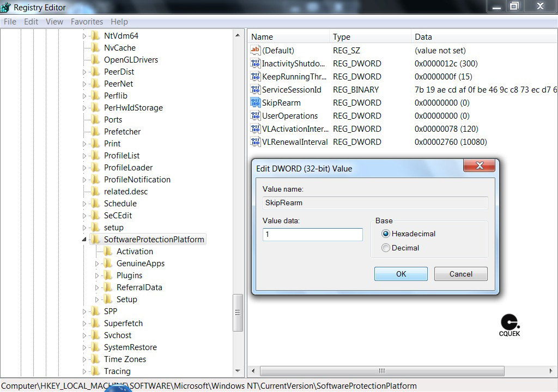The width and height of the screenshot is (558, 392).
Task: Click the tree pane vertical scrollbar thumb
Action: tap(238, 313)
